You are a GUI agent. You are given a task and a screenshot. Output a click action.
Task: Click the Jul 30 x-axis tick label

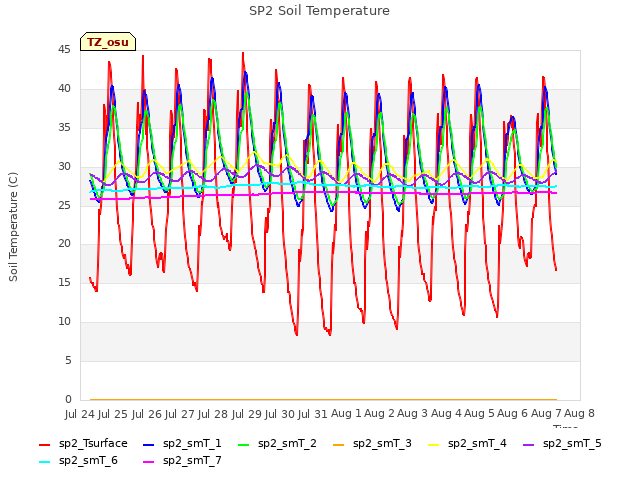point(281,414)
